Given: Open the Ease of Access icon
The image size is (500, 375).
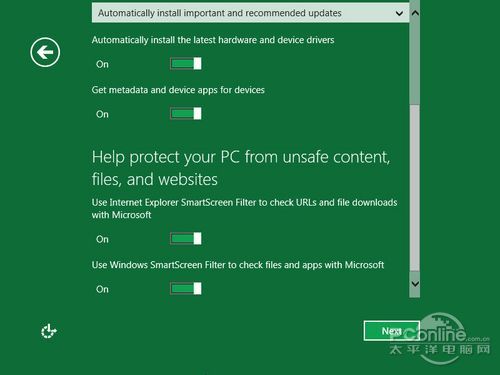Looking at the screenshot, I should [x=49, y=331].
